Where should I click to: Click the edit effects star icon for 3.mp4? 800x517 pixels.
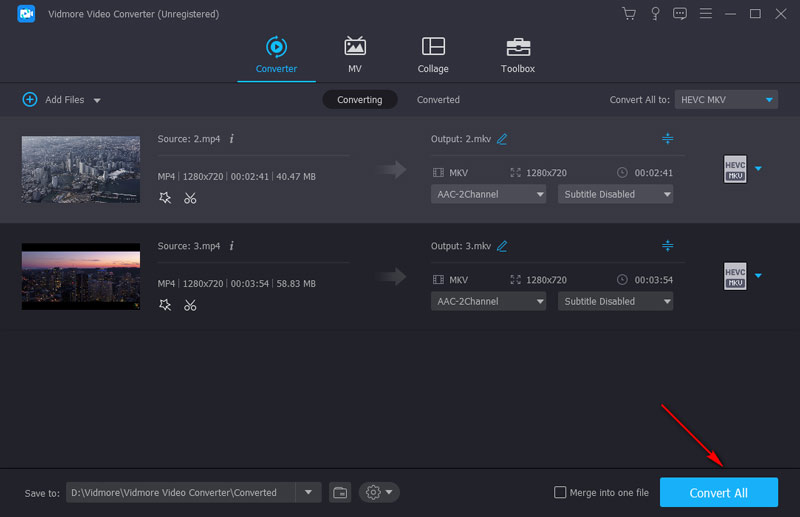165,305
